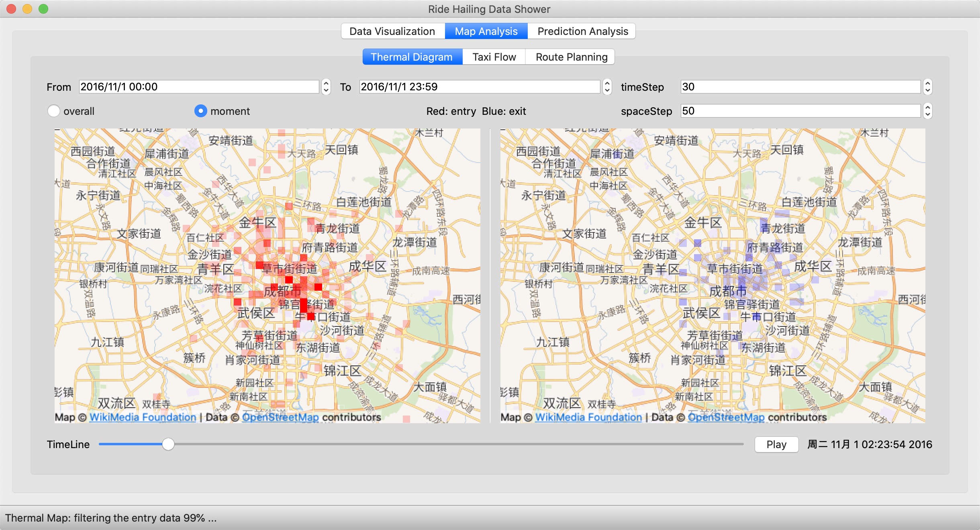Open the Prediction Analysis tab

coord(582,31)
